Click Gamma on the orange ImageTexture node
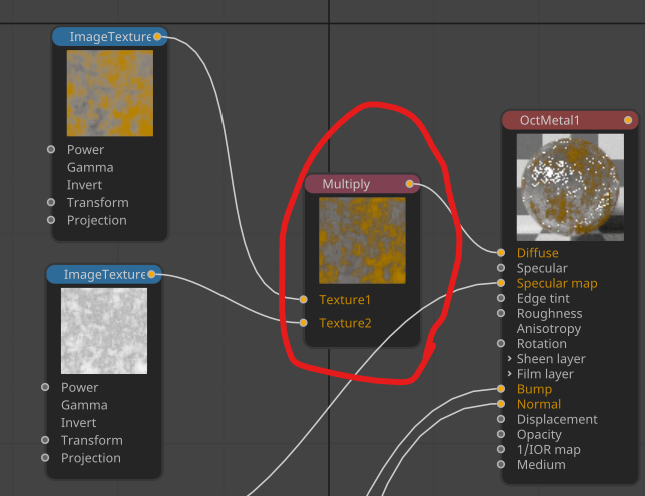Screen dimensions: 645x496 pos(90,167)
